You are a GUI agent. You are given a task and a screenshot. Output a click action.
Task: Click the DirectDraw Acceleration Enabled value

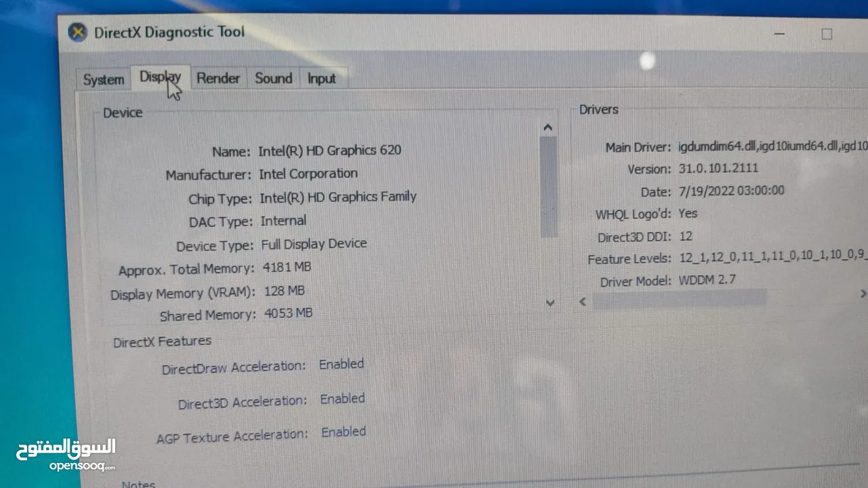[342, 364]
